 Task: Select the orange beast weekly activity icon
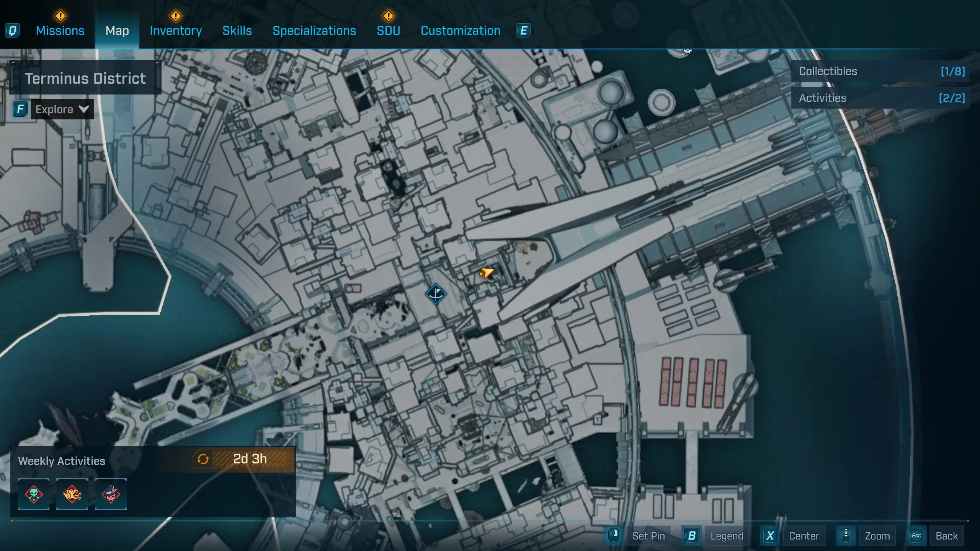click(x=72, y=494)
